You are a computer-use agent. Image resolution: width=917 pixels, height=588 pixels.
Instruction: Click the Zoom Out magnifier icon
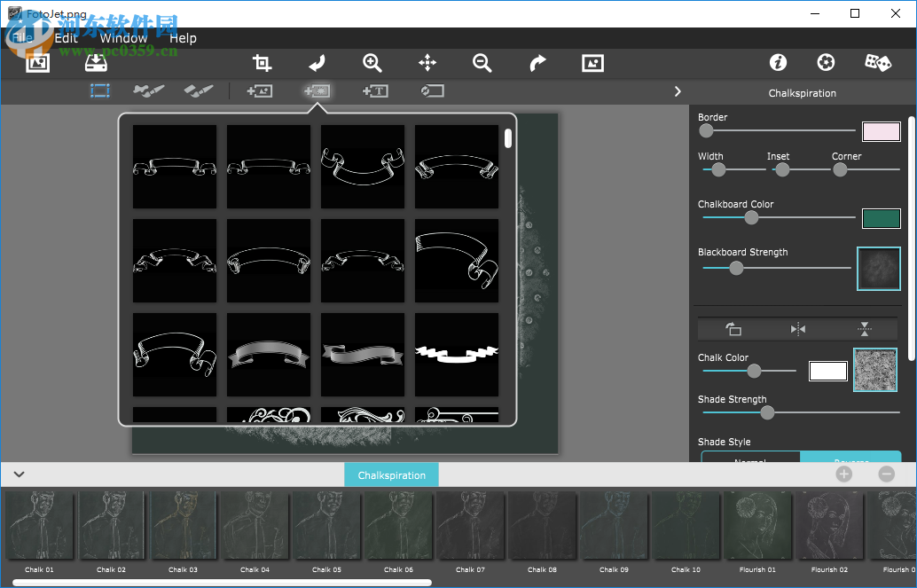(x=482, y=63)
